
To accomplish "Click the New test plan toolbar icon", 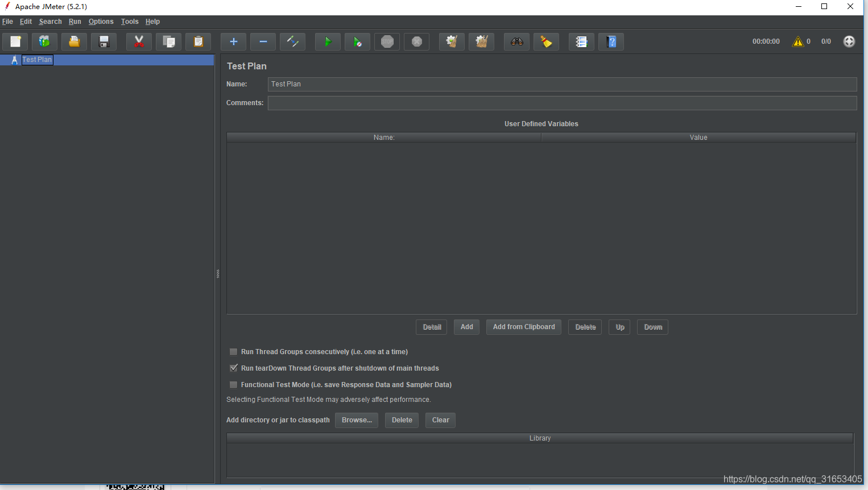I will click(x=15, y=41).
